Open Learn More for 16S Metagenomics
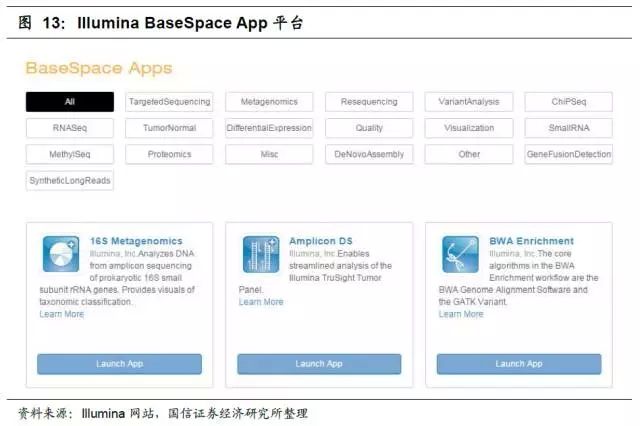Viewport: 640px width, 426px height. coord(62,314)
